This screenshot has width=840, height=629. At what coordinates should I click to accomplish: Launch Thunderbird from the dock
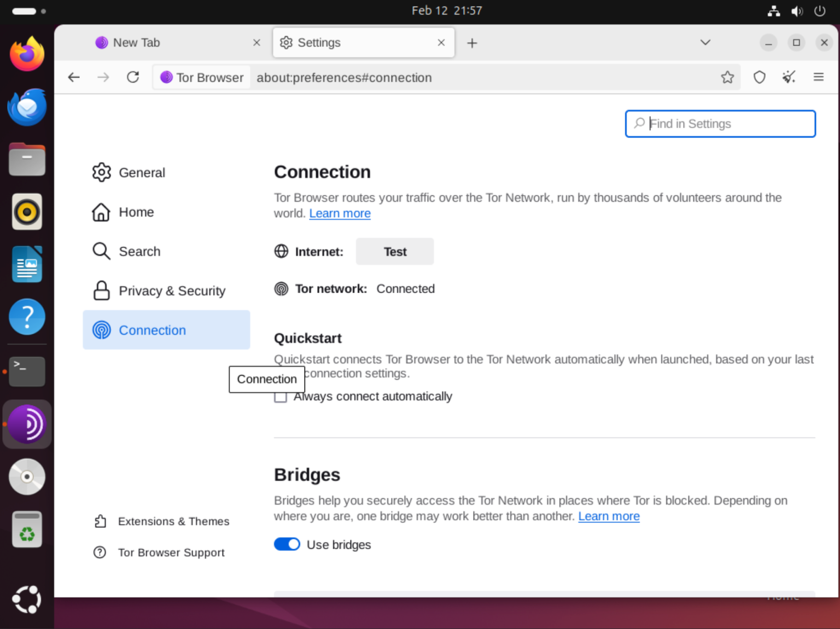[x=26, y=107]
